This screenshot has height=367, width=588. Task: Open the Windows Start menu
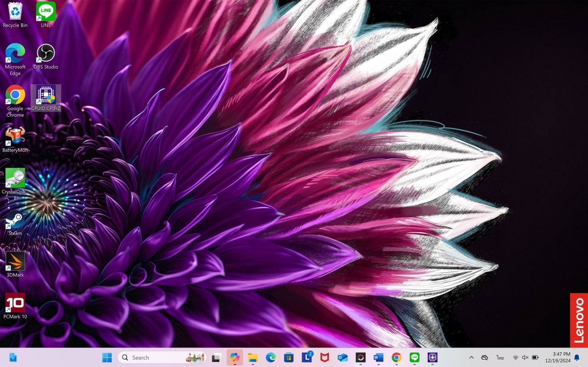(x=107, y=357)
